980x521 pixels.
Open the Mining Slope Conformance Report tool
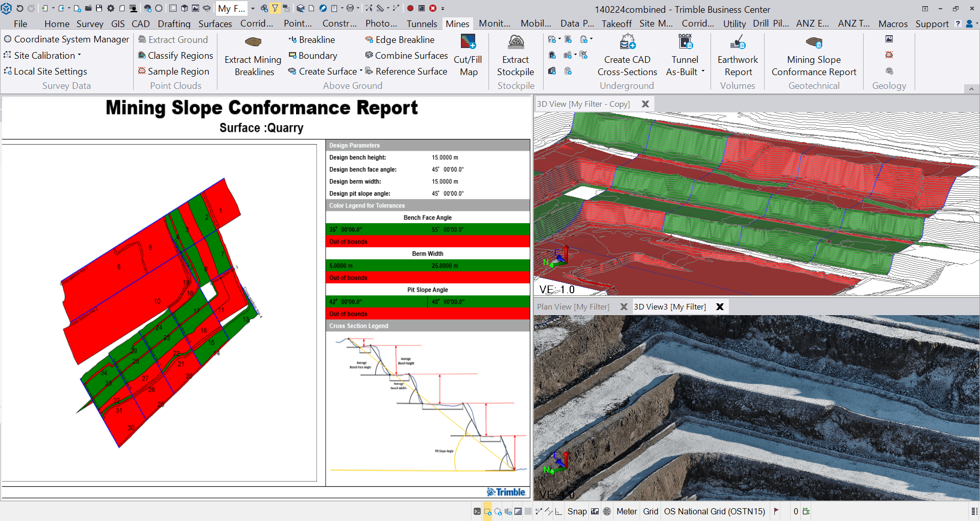point(814,42)
